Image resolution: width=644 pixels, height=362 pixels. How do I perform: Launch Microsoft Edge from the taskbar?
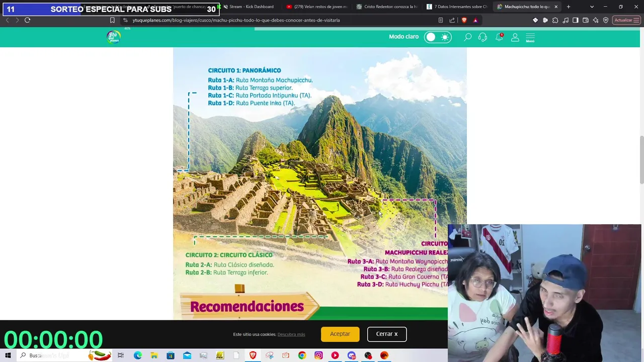[137, 355]
